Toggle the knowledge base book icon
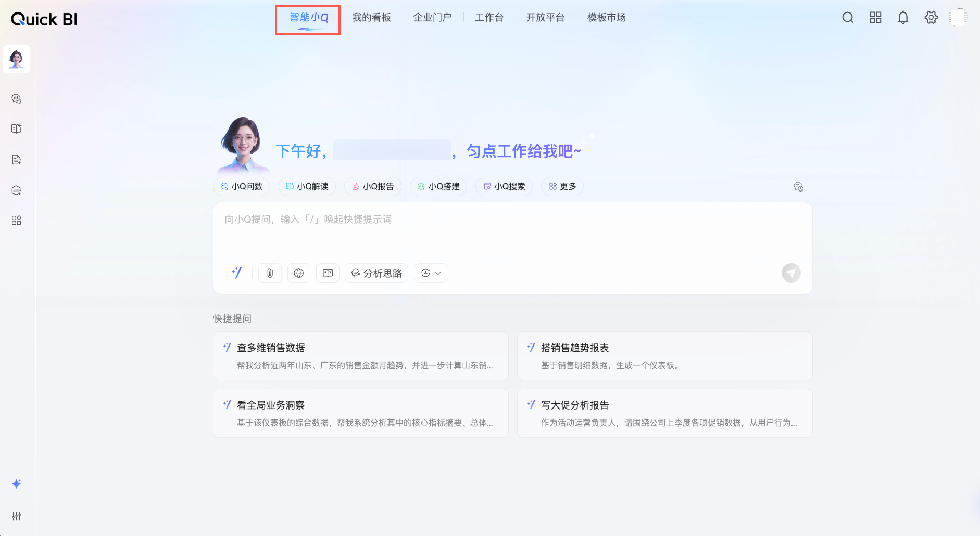 point(328,273)
